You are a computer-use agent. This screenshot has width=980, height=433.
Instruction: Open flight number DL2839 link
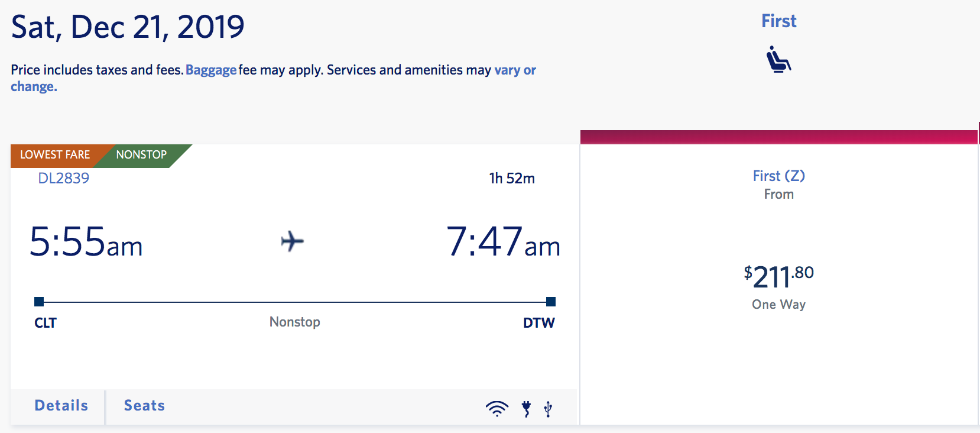63,178
